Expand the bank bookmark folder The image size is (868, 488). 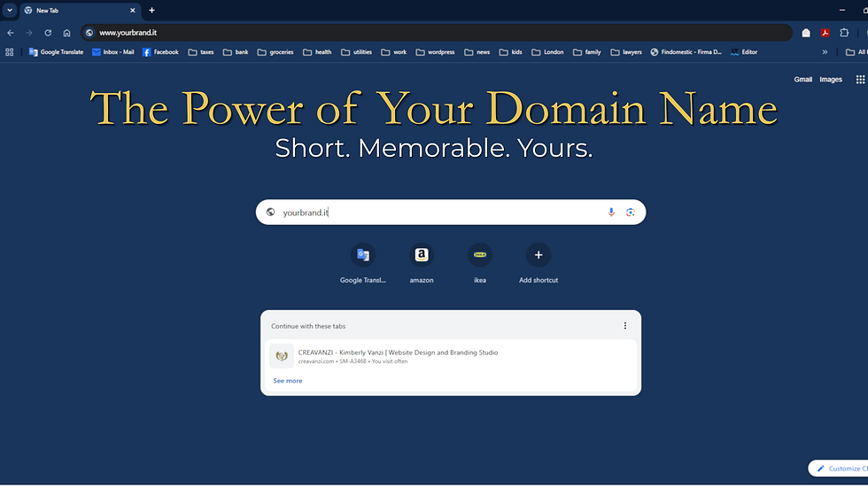pyautogui.click(x=236, y=52)
